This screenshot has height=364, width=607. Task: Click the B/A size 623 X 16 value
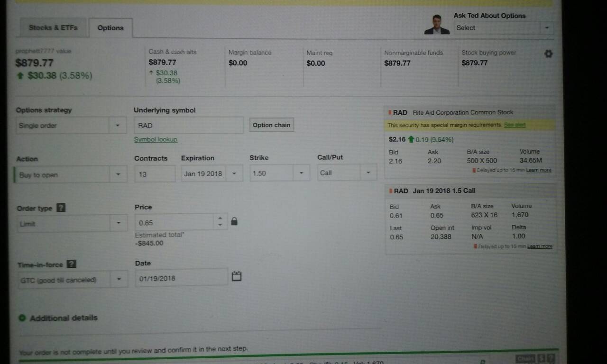pos(484,215)
